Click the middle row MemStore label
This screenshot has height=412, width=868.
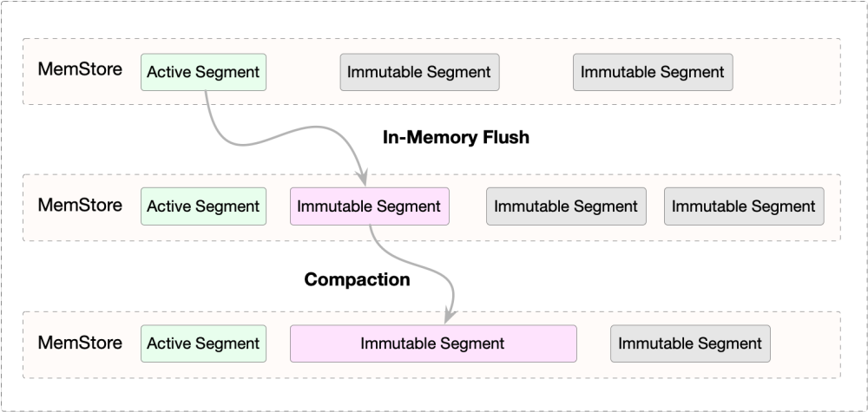pos(80,206)
